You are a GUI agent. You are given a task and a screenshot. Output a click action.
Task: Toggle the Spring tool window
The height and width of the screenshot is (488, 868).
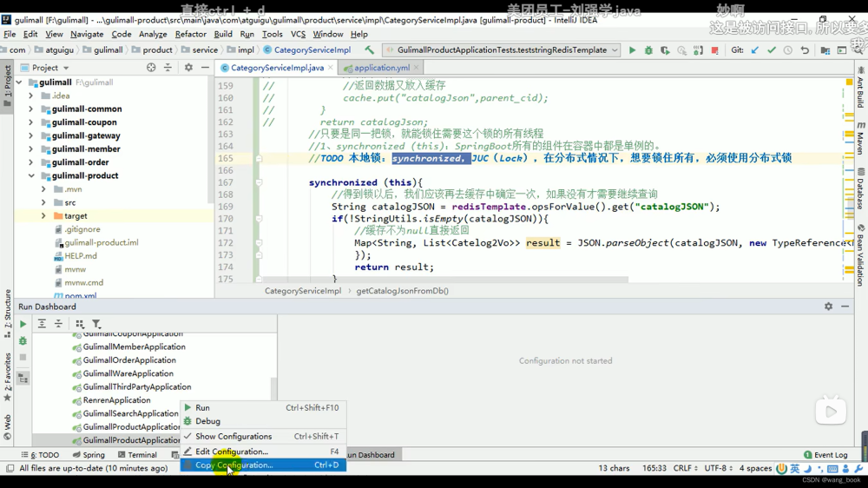pyautogui.click(x=89, y=455)
